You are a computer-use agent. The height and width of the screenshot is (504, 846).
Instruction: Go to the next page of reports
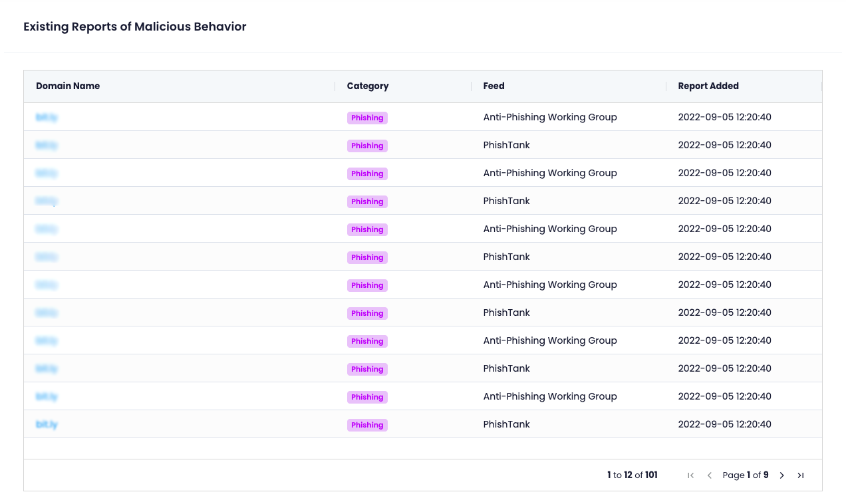tap(782, 475)
